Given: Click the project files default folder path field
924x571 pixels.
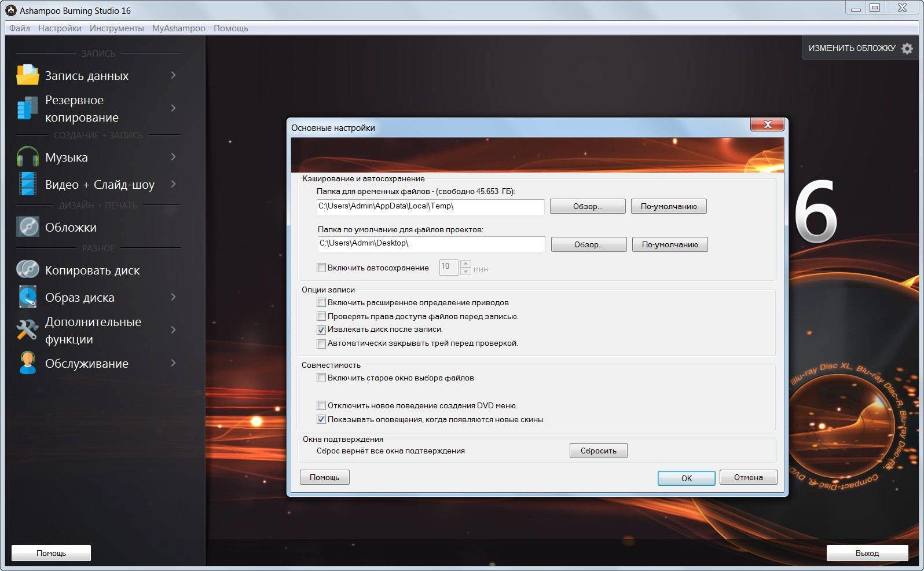Looking at the screenshot, I should 431,244.
